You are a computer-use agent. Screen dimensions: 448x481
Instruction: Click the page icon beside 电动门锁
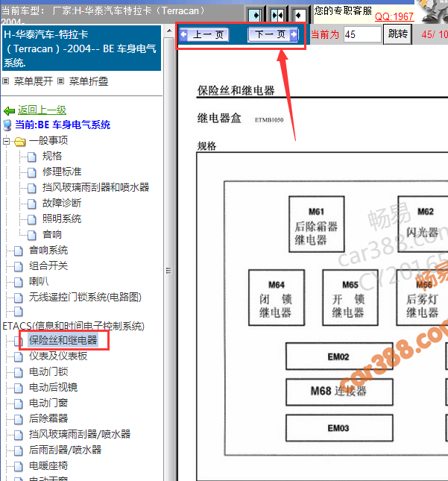[19, 372]
